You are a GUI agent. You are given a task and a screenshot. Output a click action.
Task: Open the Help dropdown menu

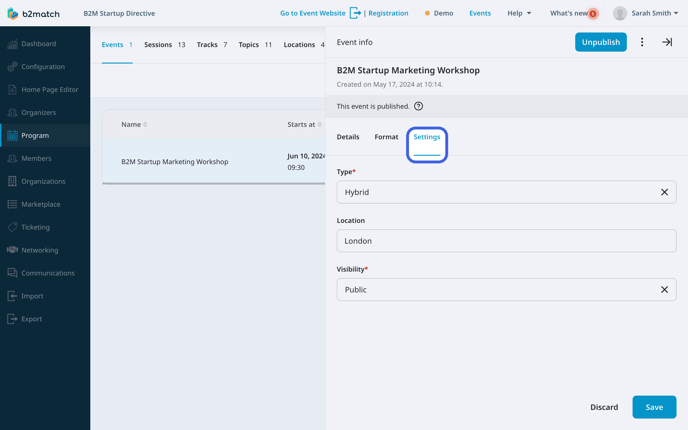point(519,14)
